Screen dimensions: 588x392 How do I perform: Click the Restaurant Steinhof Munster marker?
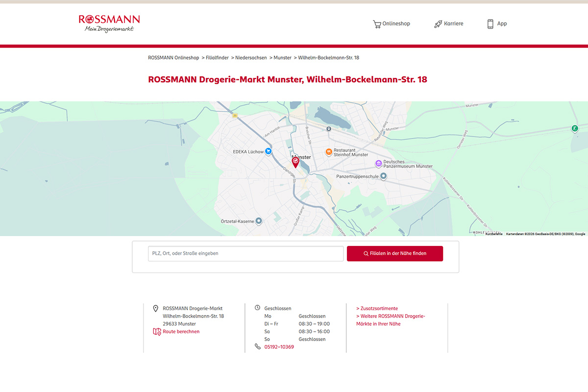[329, 152]
